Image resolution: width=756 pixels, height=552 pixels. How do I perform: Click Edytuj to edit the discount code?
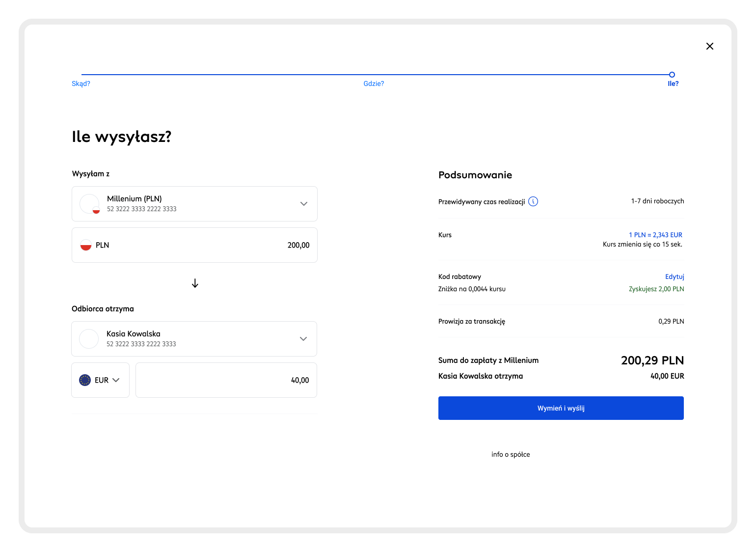(x=674, y=276)
